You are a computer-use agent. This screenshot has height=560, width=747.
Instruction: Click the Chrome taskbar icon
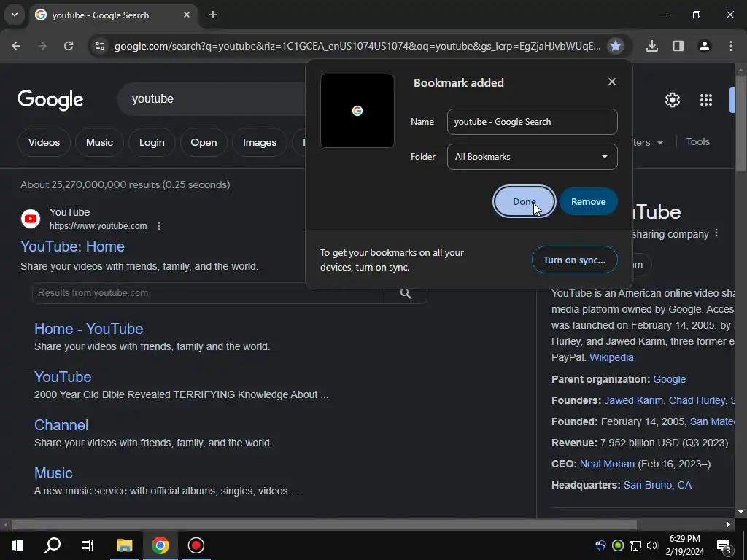(160, 545)
